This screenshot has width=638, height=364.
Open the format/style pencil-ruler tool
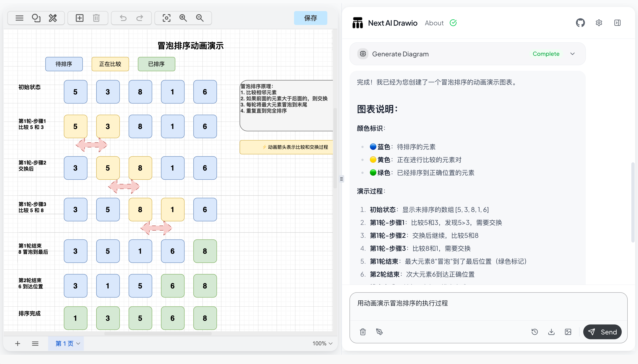(53, 18)
